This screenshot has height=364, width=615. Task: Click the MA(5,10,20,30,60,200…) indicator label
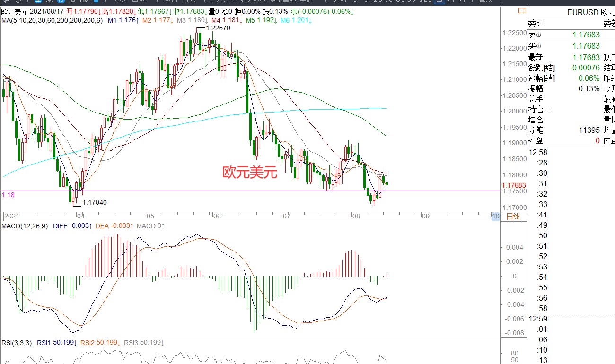click(x=53, y=20)
